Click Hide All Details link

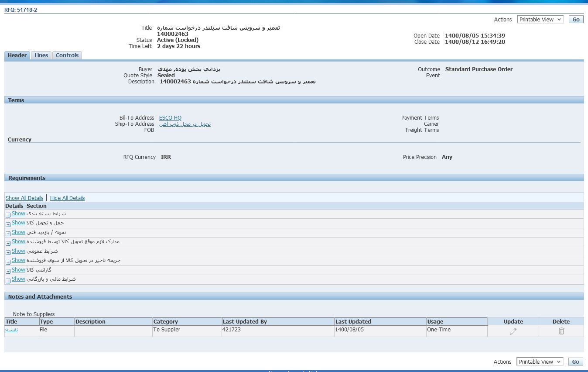[x=67, y=198]
